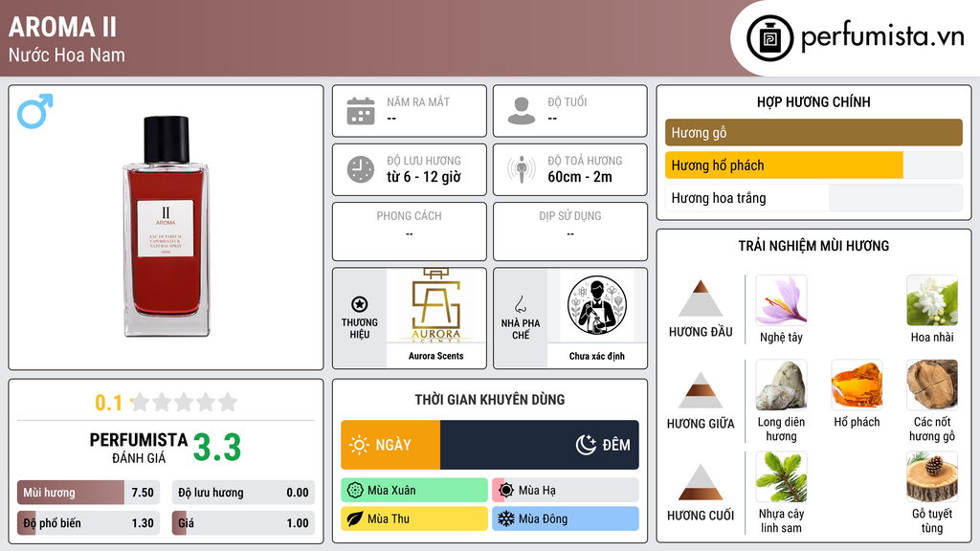
Task: Open the Nhựa cây linh sam image
Action: click(781, 476)
